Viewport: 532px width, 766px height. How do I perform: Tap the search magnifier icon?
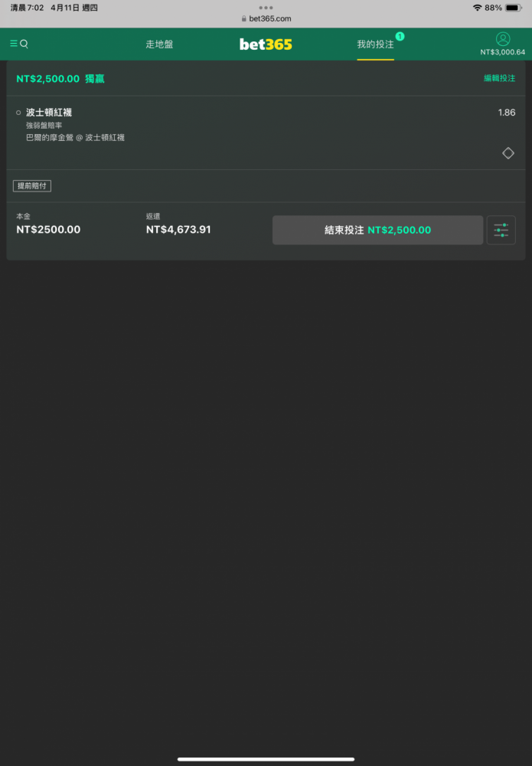pos(24,44)
